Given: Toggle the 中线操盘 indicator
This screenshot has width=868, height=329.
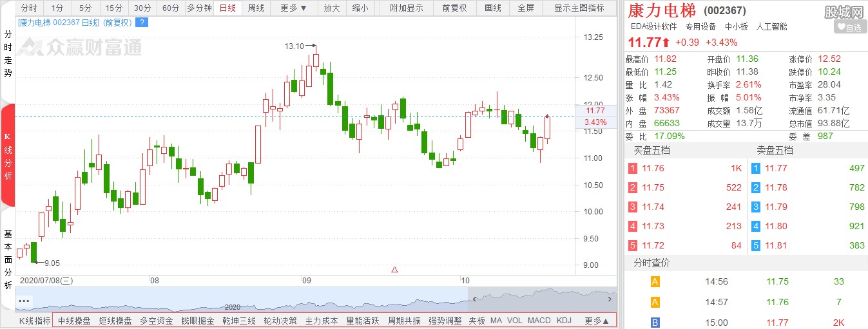Looking at the screenshot, I should [x=74, y=321].
